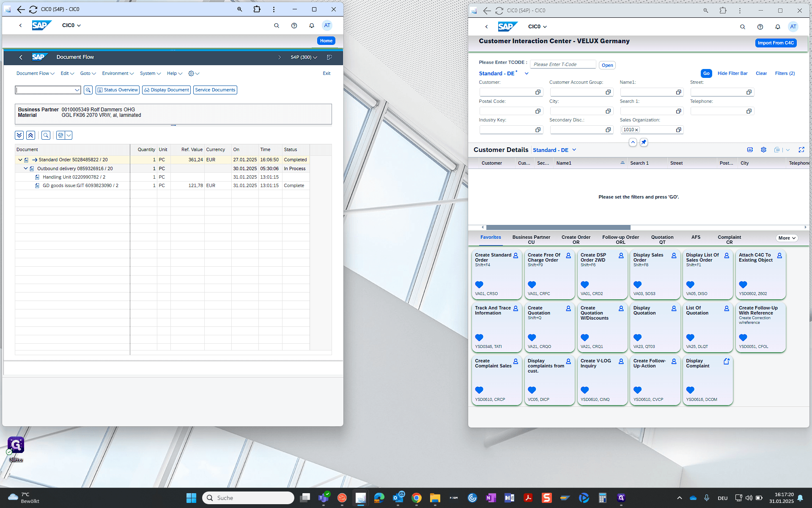Toggle favorite heart on Create Complaint Sales tile
Screen dimensions: 812x508
(479, 390)
